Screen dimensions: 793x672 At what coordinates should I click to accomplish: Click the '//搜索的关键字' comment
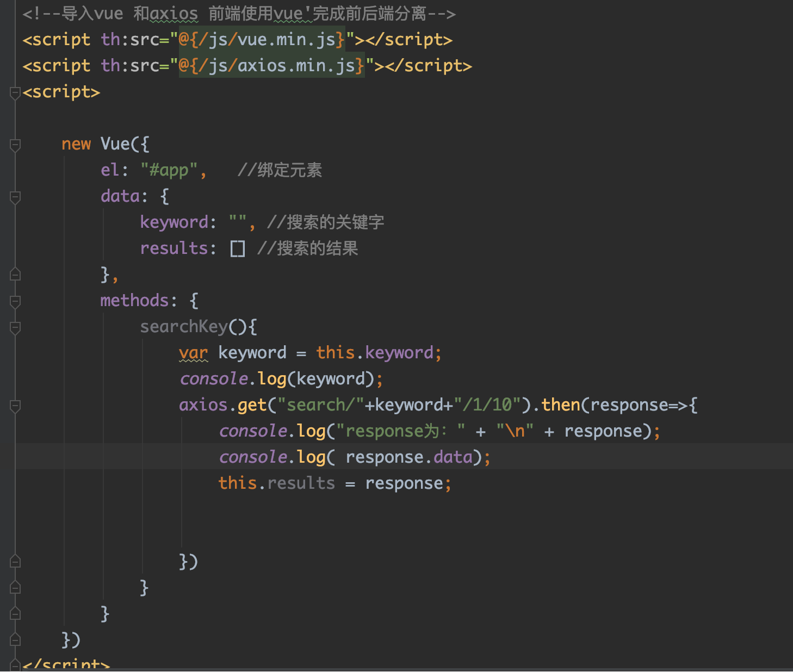[326, 222]
